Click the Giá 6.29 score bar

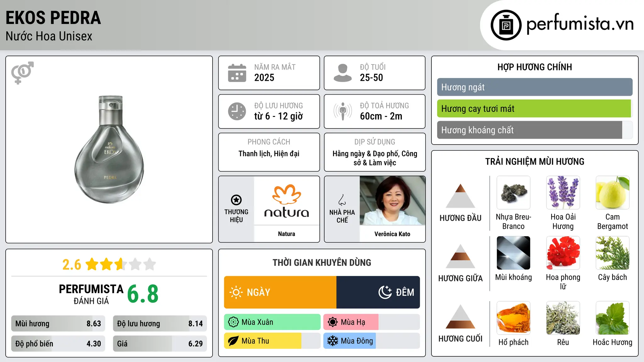[160, 343]
